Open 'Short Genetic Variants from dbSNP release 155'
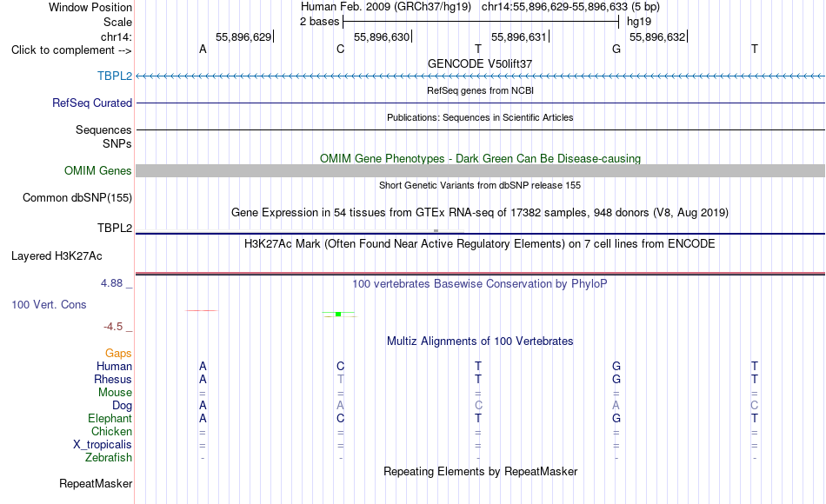 [480, 185]
